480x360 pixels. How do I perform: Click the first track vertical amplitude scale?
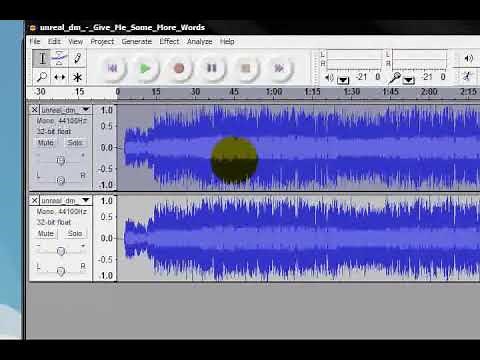[x=105, y=148]
